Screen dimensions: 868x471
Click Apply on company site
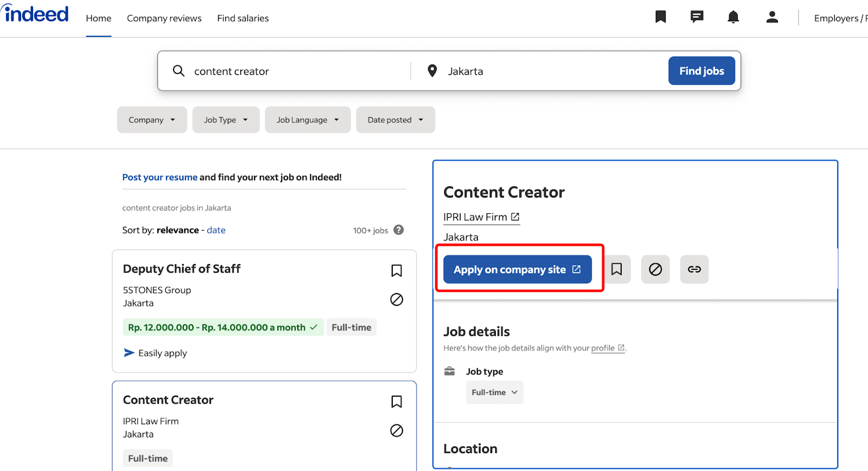click(x=517, y=270)
